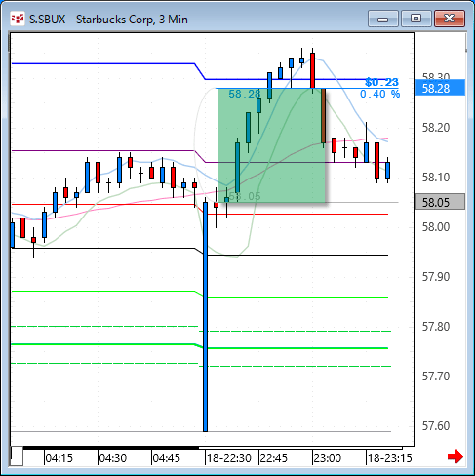This screenshot has width=475, height=476.
Task: Click the 57.90 price scale value
Action: click(x=436, y=277)
